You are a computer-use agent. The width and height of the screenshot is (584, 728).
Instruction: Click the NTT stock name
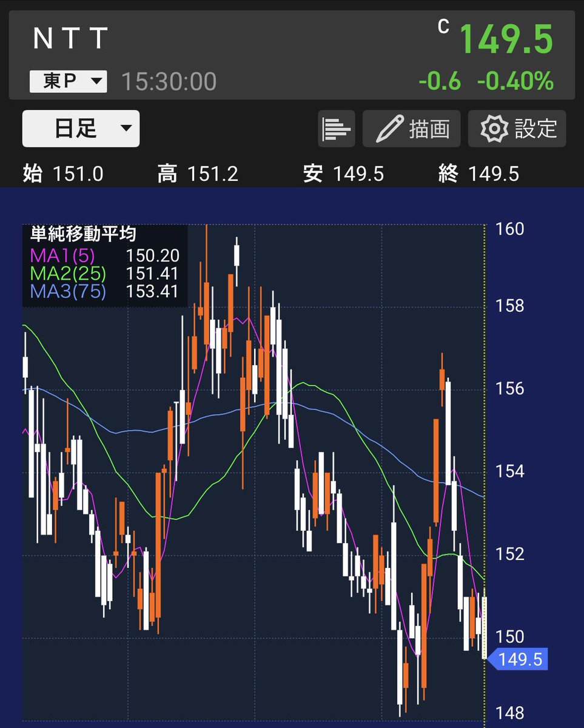pos(70,39)
